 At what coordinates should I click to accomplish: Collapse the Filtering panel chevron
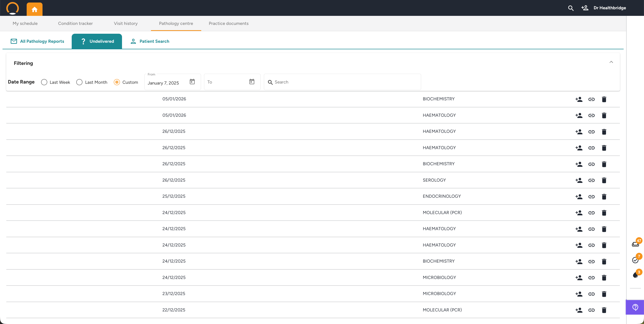[611, 62]
